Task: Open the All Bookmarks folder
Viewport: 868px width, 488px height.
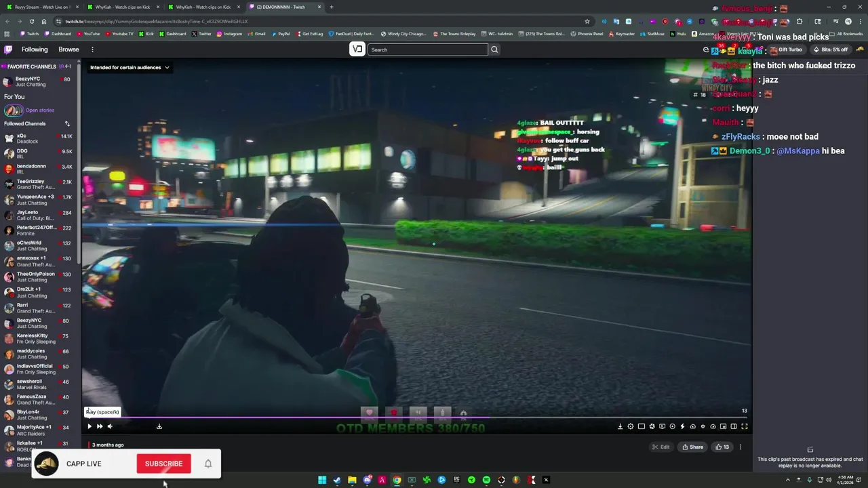Action: click(846, 34)
